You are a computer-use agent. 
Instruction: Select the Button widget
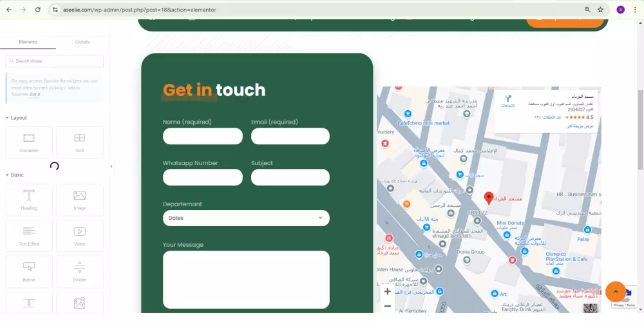click(x=29, y=271)
